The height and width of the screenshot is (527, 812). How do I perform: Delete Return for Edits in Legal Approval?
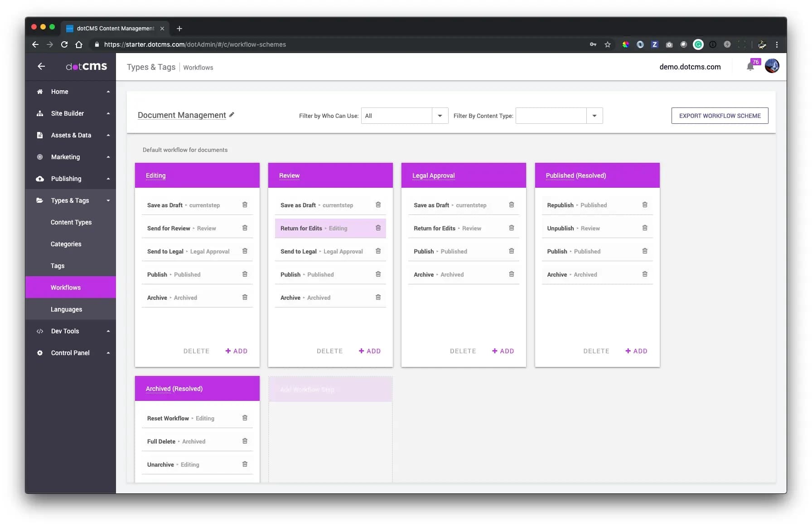pos(511,228)
